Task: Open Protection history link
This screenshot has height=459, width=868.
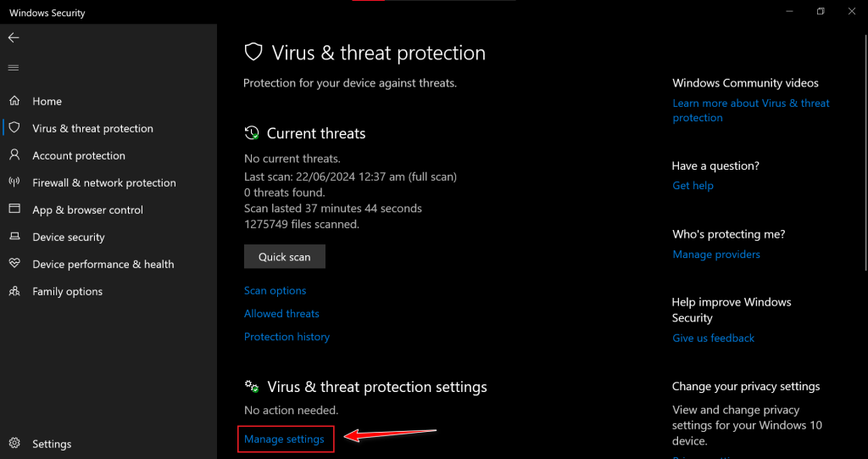Action: (287, 337)
